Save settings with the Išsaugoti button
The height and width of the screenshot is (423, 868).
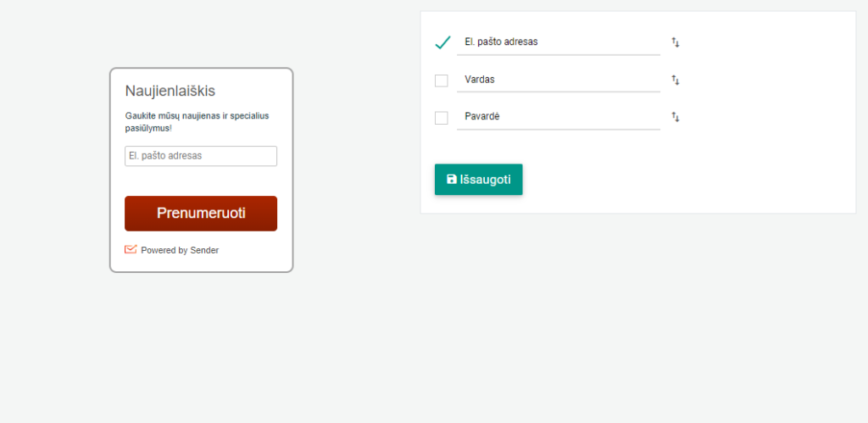pyautogui.click(x=478, y=180)
